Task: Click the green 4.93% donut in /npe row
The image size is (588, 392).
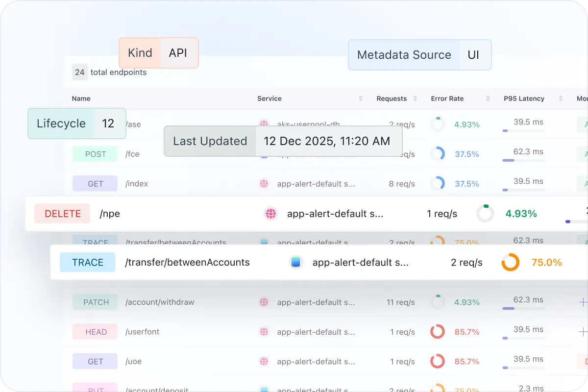Action: [x=485, y=214]
